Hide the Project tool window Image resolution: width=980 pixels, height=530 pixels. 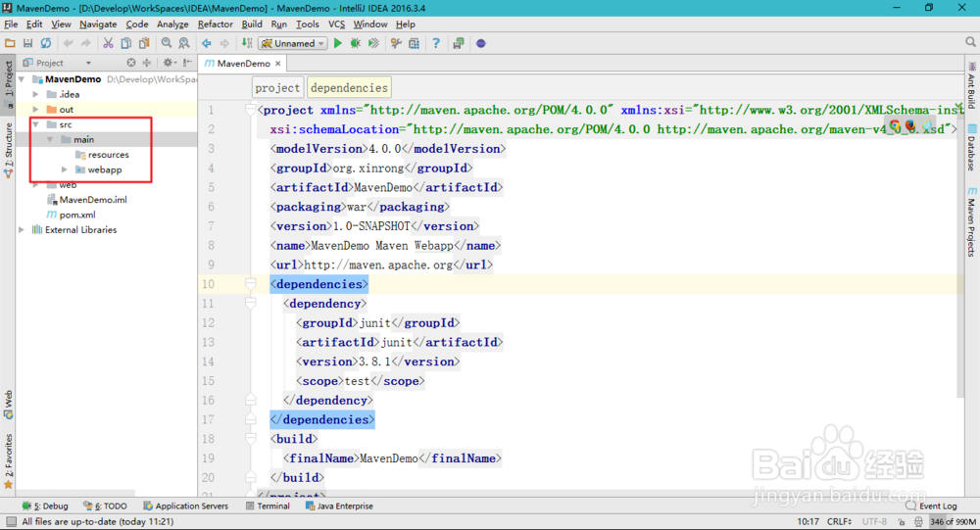pyautogui.click(x=187, y=63)
